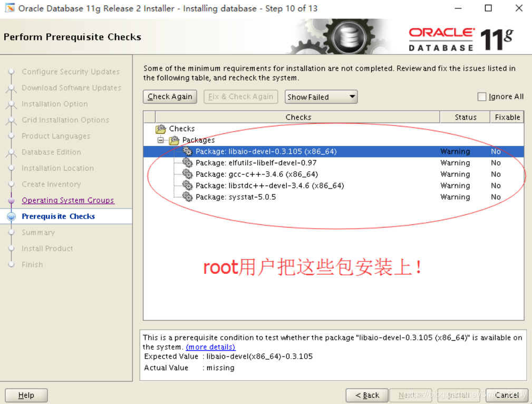
Task: Click the gear icon beside elfutils-libelf-devel package
Action: coord(187,163)
